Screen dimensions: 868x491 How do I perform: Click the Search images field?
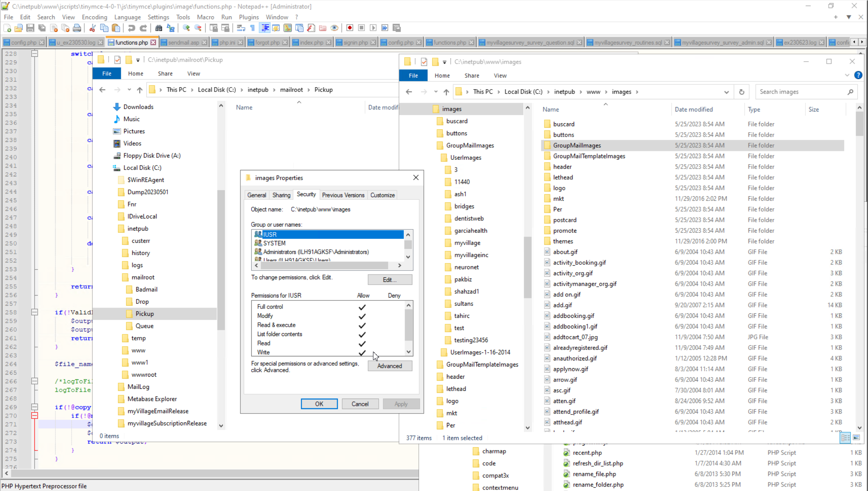(801, 92)
